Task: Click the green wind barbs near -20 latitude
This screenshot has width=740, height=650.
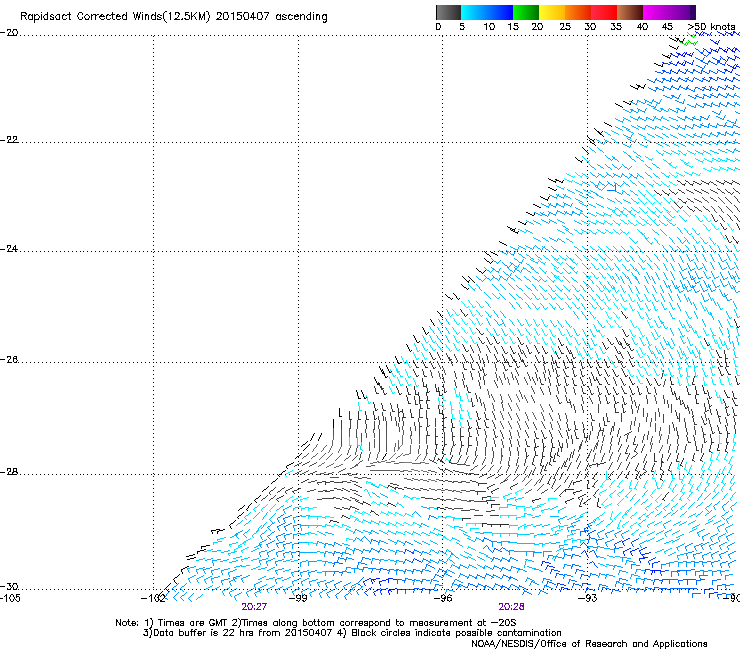Action: 690,39
